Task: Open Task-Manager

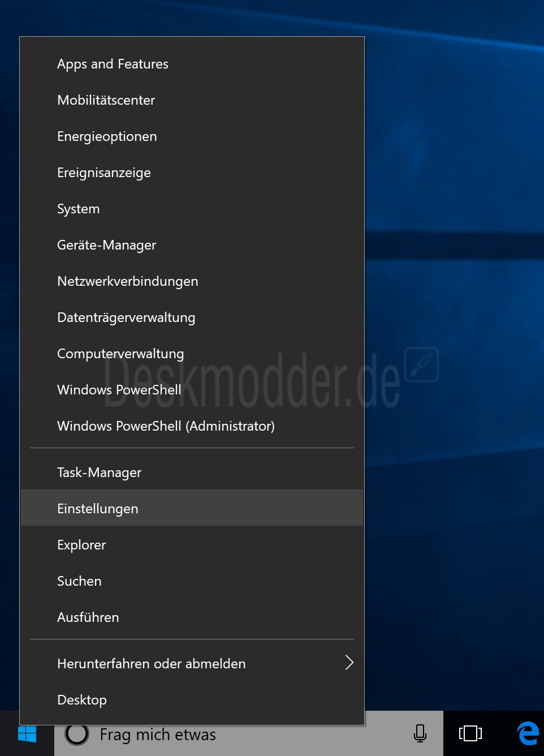Action: coord(192,472)
